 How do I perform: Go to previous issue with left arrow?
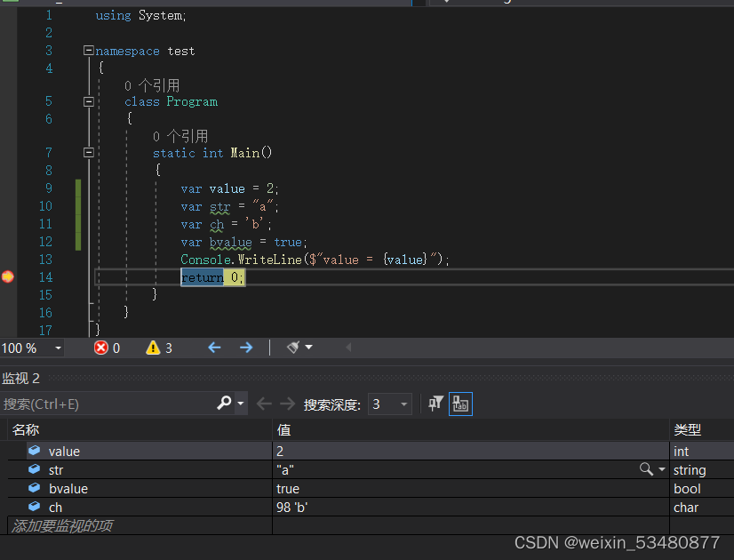[214, 348]
